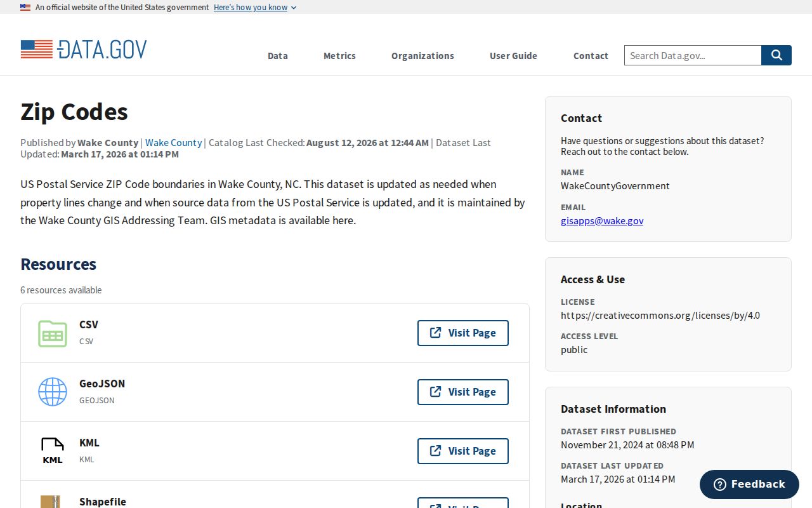Screen dimensions: 812x508
Task: Click the '6 resources available' text
Action: [x=61, y=290]
